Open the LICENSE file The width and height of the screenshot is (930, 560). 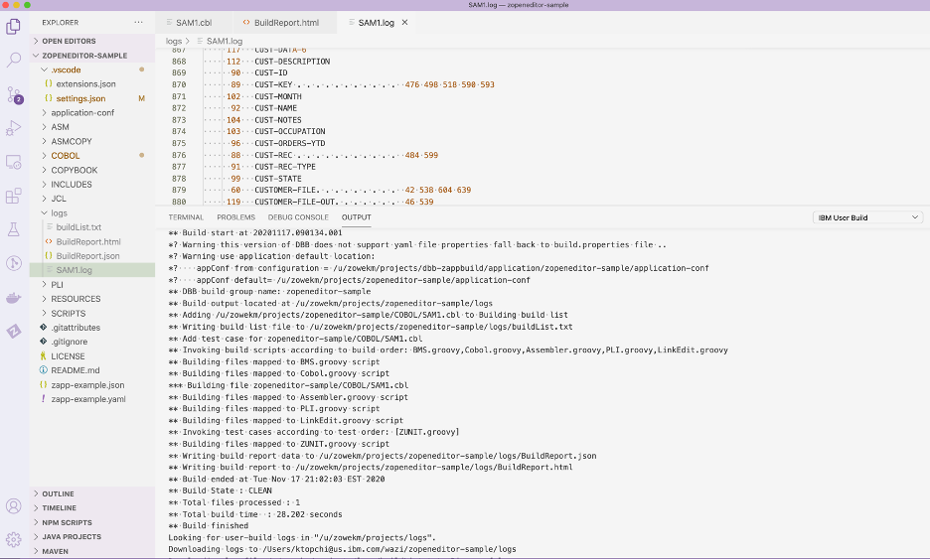pos(92,356)
